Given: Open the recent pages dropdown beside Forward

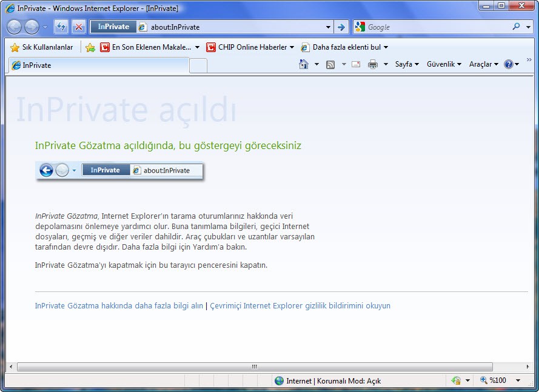Looking at the screenshot, I should coord(45,27).
